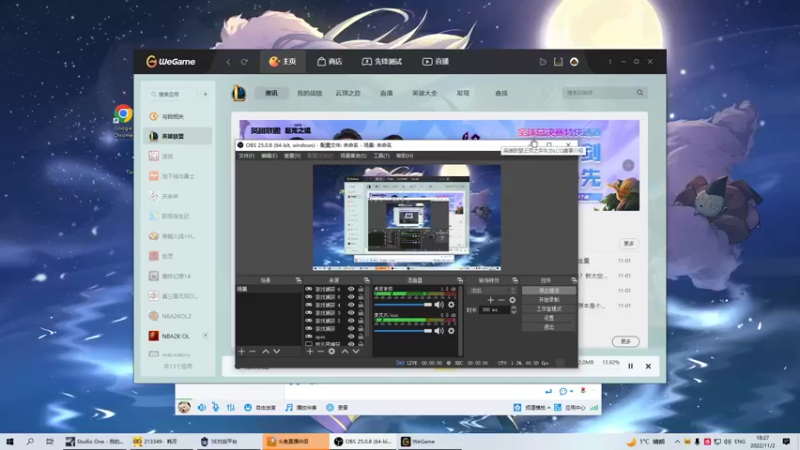This screenshot has height=450, width=800.
Task: Open OBS 编辑(E) menu
Action: 269,156
